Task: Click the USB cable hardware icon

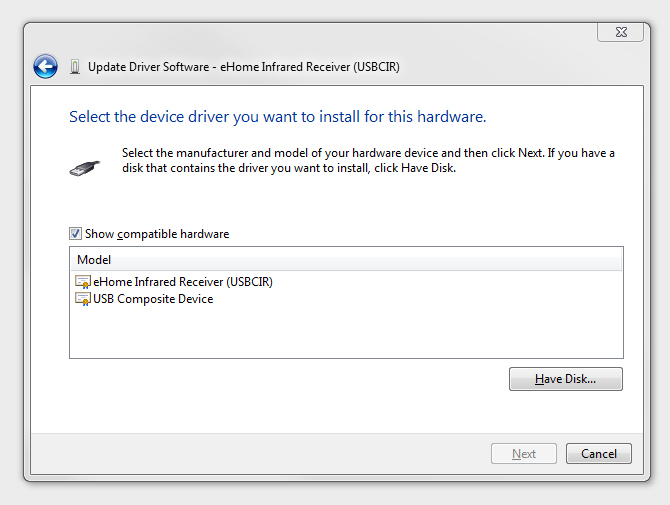Action: tap(85, 168)
